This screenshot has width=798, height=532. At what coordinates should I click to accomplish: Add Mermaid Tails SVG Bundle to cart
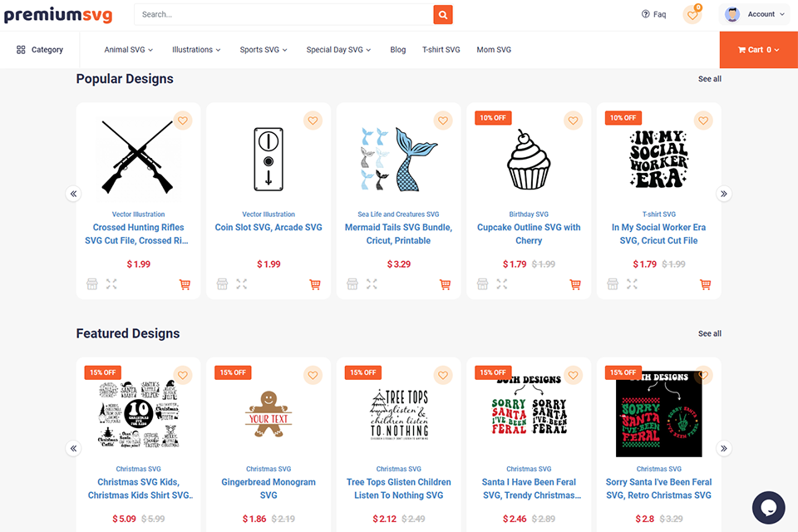point(445,284)
